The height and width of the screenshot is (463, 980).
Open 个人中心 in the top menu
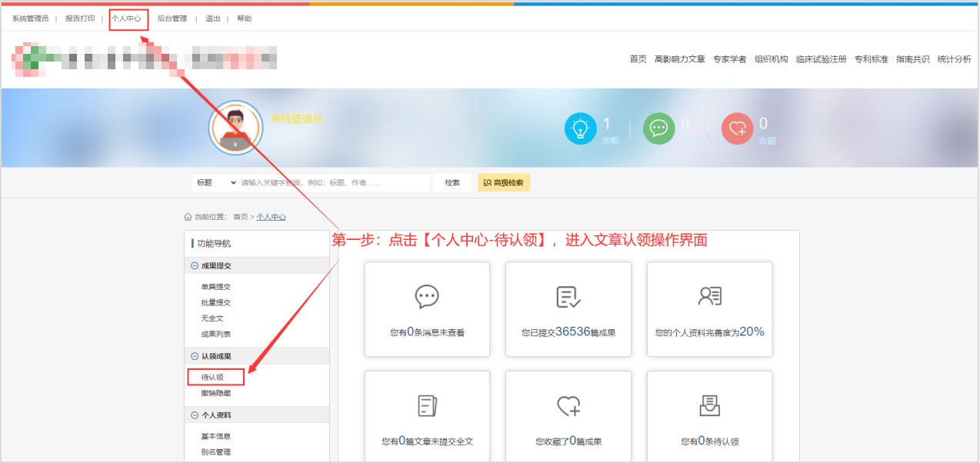point(127,18)
